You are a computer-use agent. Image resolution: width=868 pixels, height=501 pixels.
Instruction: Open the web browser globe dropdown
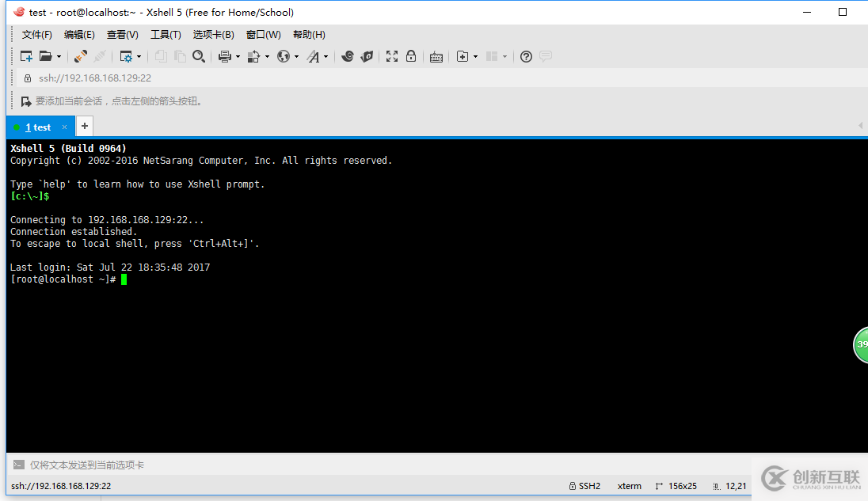point(295,56)
